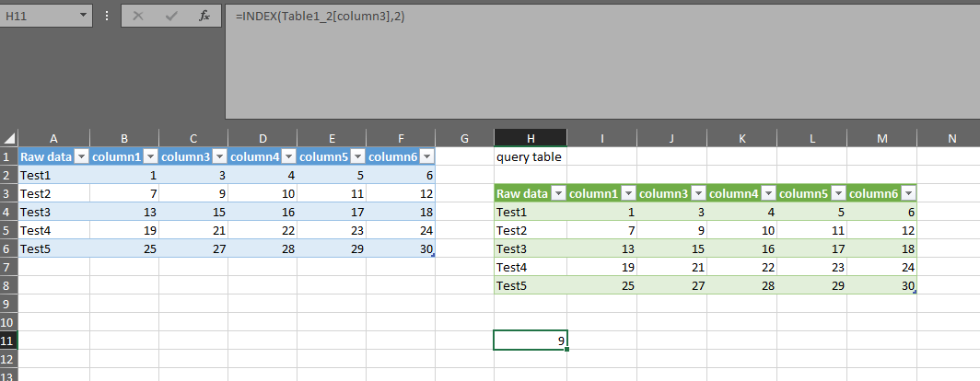
Task: Select column M header
Action: pyautogui.click(x=881, y=139)
